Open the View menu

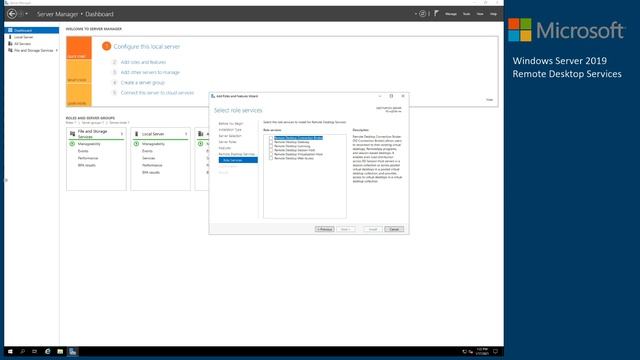tap(480, 14)
